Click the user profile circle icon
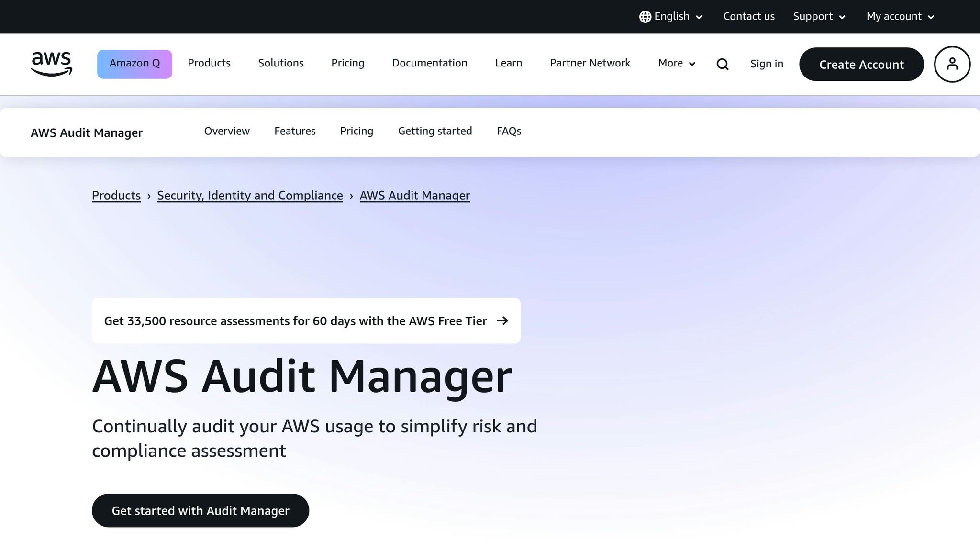Image resolution: width=980 pixels, height=551 pixels. click(952, 64)
